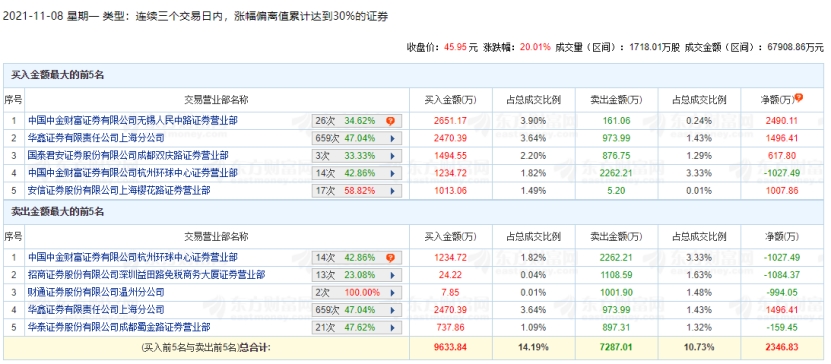Expand arrow beside 2次 100.00% stats

pyautogui.click(x=393, y=292)
